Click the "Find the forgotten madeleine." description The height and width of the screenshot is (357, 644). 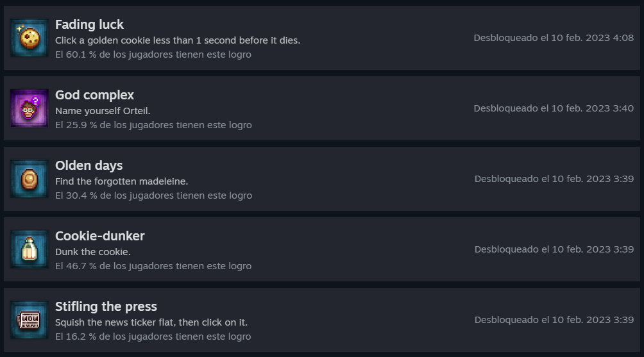coord(121,181)
